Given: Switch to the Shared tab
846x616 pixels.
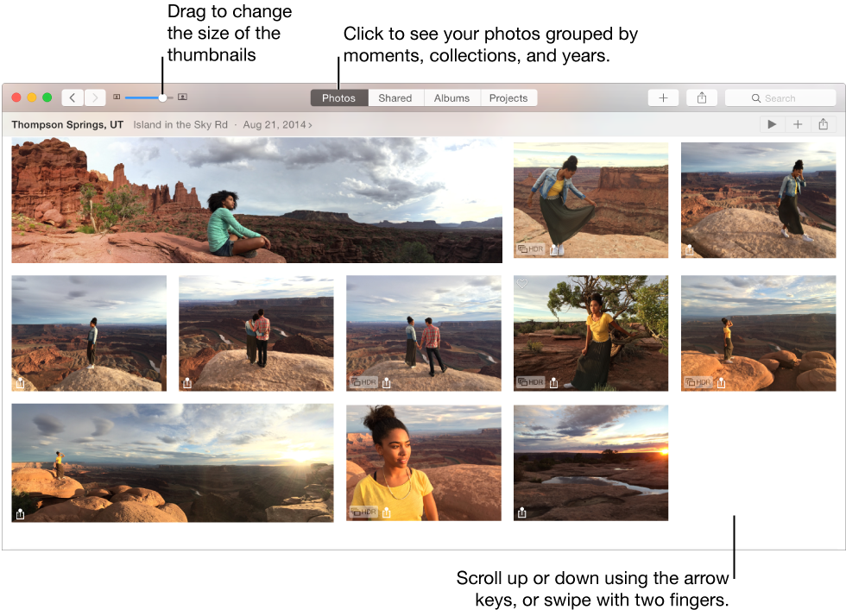Looking at the screenshot, I should click(x=395, y=97).
